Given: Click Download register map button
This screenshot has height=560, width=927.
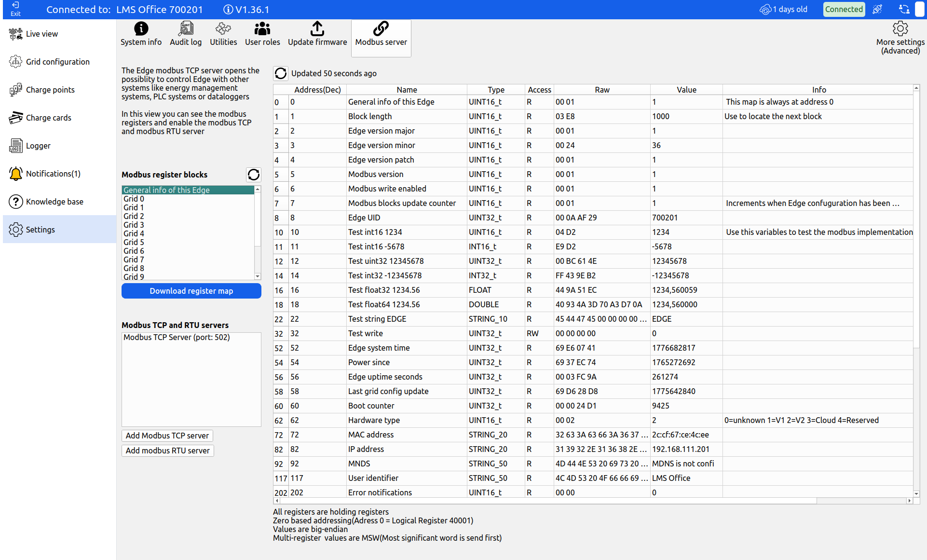Looking at the screenshot, I should click(191, 291).
